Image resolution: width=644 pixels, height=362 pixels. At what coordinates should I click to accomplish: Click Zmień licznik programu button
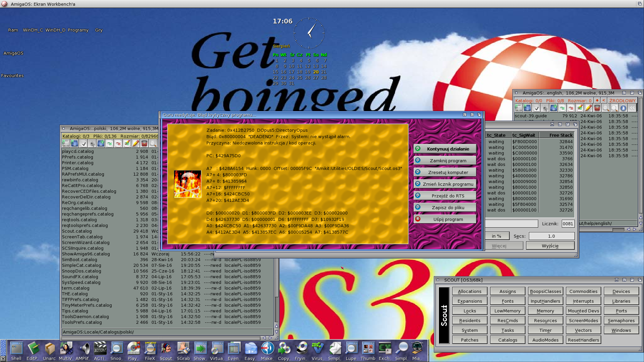(x=445, y=184)
